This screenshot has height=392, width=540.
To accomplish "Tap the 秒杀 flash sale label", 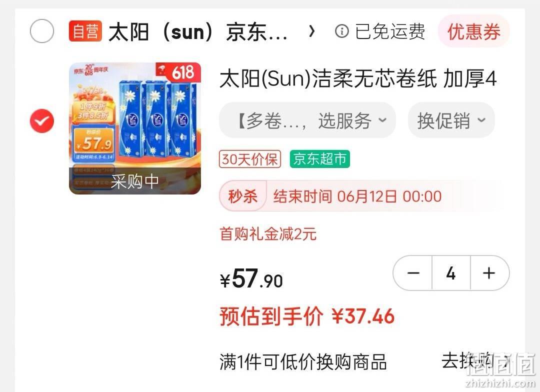I will tap(243, 196).
